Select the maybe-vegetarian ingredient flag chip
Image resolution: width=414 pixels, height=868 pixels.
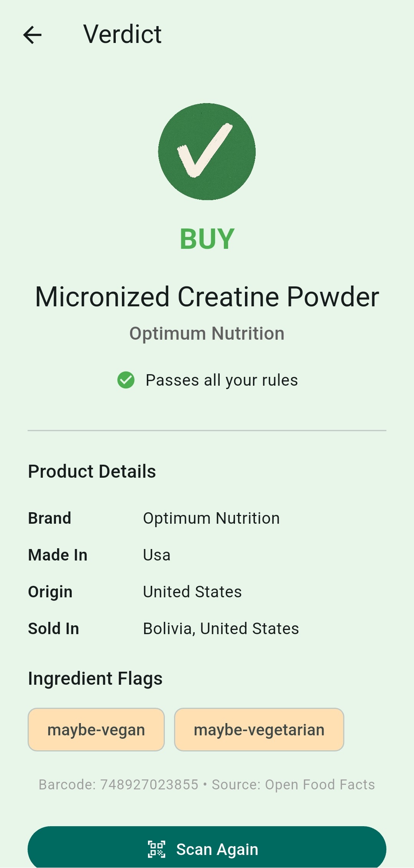click(259, 730)
